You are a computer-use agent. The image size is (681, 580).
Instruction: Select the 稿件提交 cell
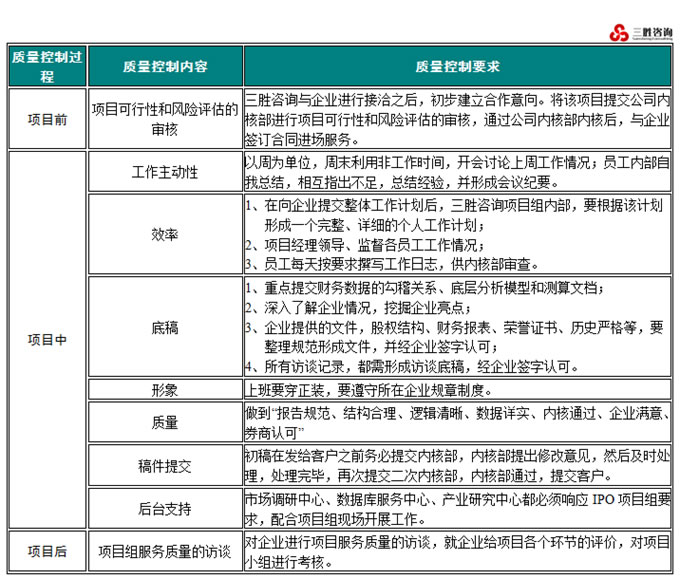[165, 466]
